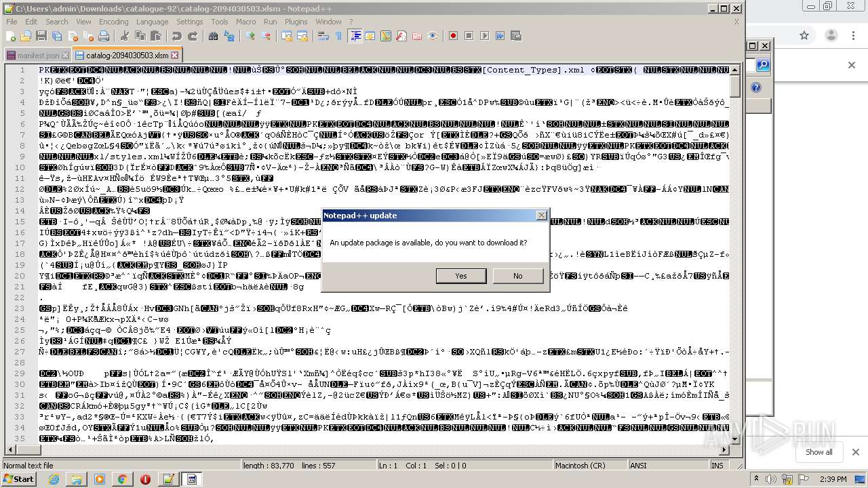Click the Windows Start button

point(18,479)
